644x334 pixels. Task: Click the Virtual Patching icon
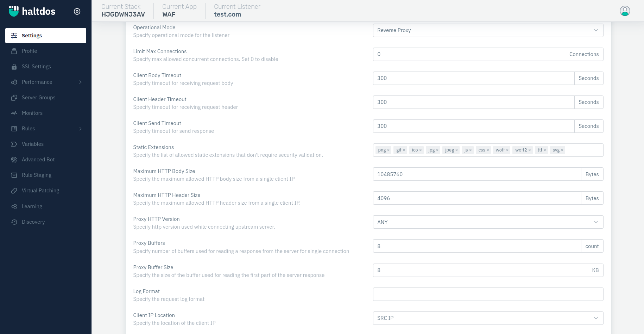(14, 191)
